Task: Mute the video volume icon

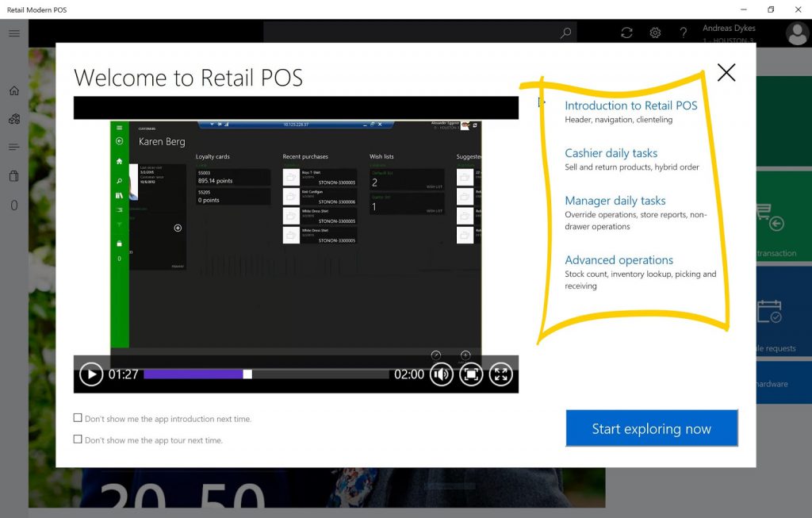Action: 441,374
